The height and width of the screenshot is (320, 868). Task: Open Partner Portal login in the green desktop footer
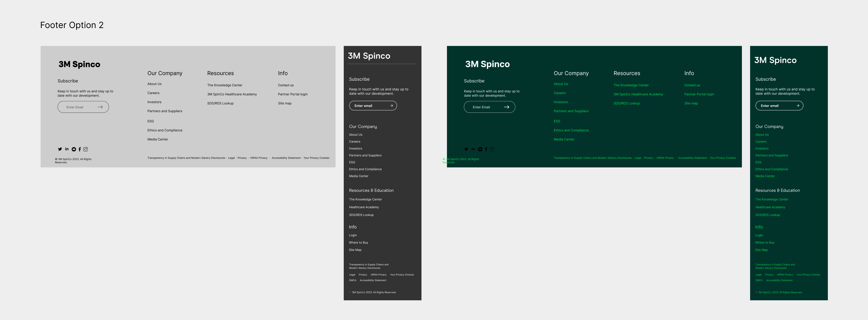coord(699,94)
